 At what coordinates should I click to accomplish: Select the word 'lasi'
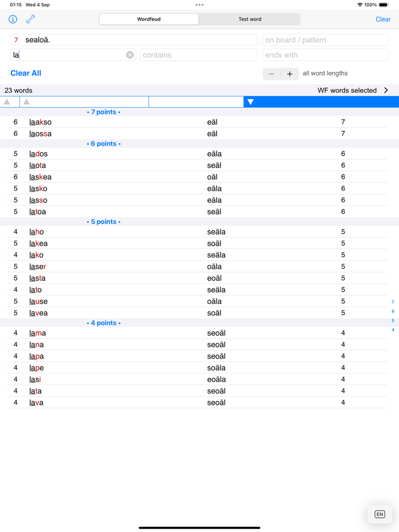pos(35,379)
